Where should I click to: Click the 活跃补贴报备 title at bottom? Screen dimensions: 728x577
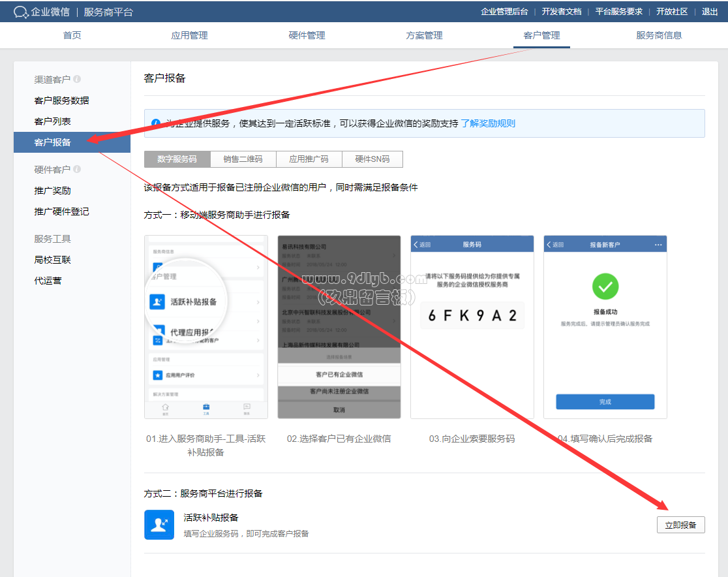click(x=211, y=518)
